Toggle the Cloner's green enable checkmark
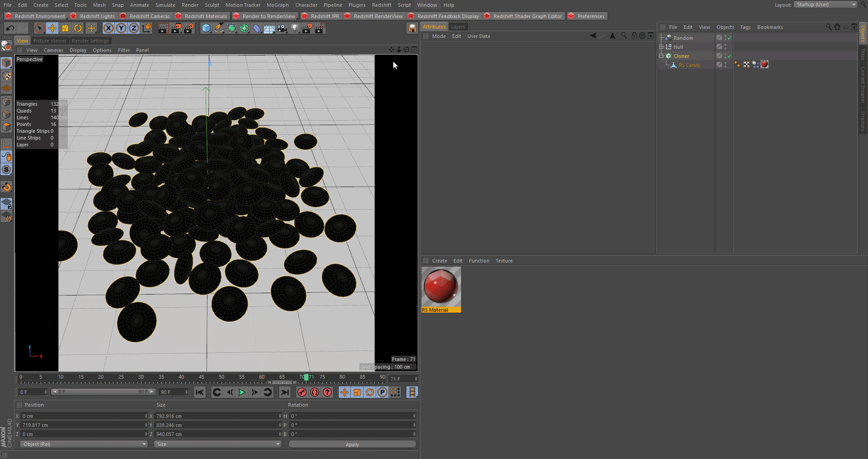This screenshot has height=459, width=868. (x=729, y=56)
